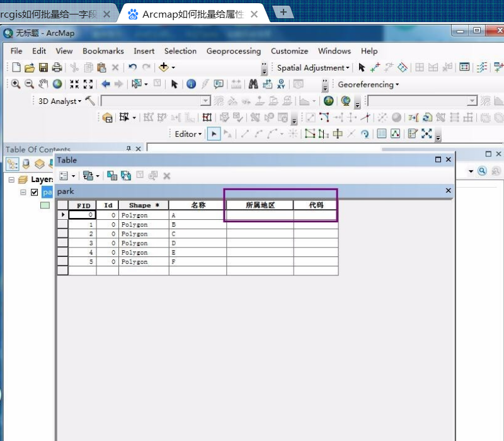Open the Bookmarks menu
This screenshot has height=441, width=504.
(x=103, y=51)
